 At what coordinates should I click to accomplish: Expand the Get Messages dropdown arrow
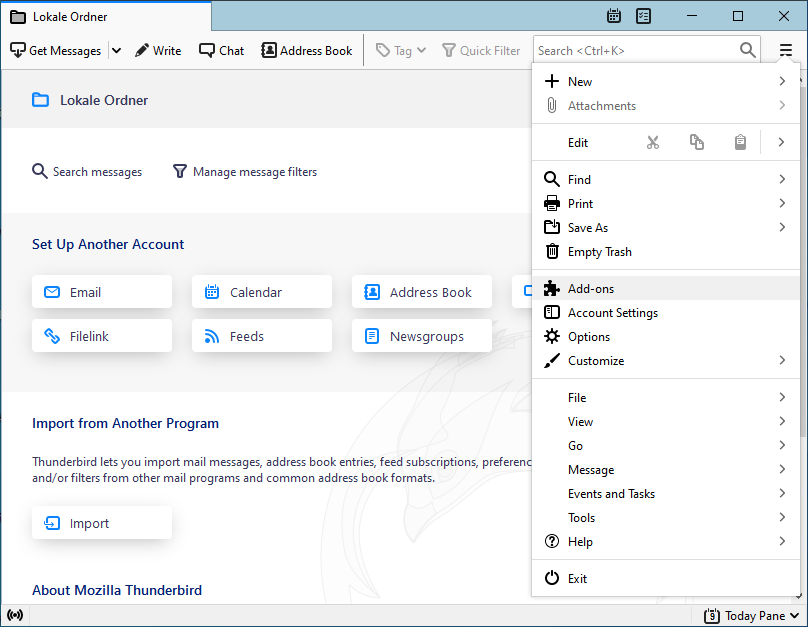pyautogui.click(x=116, y=50)
